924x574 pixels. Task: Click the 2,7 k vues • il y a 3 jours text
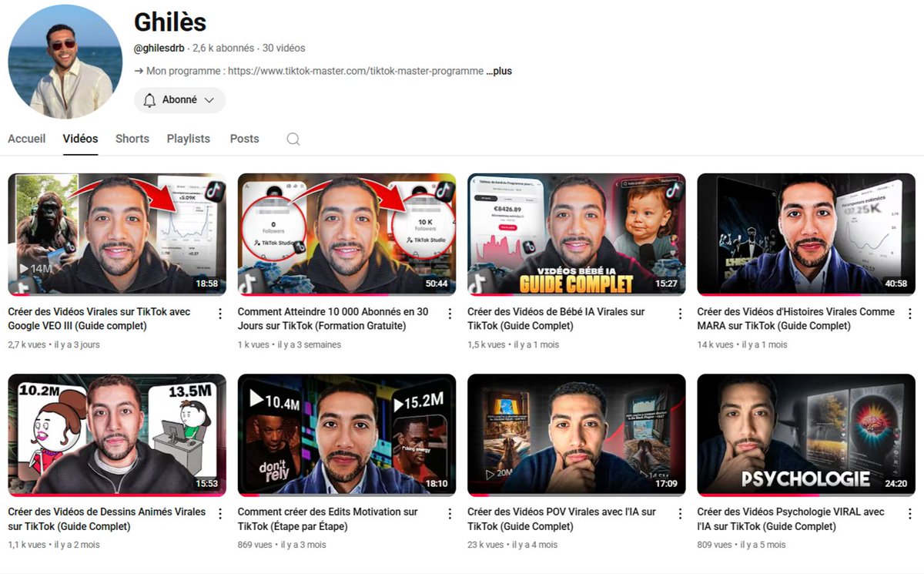[54, 344]
